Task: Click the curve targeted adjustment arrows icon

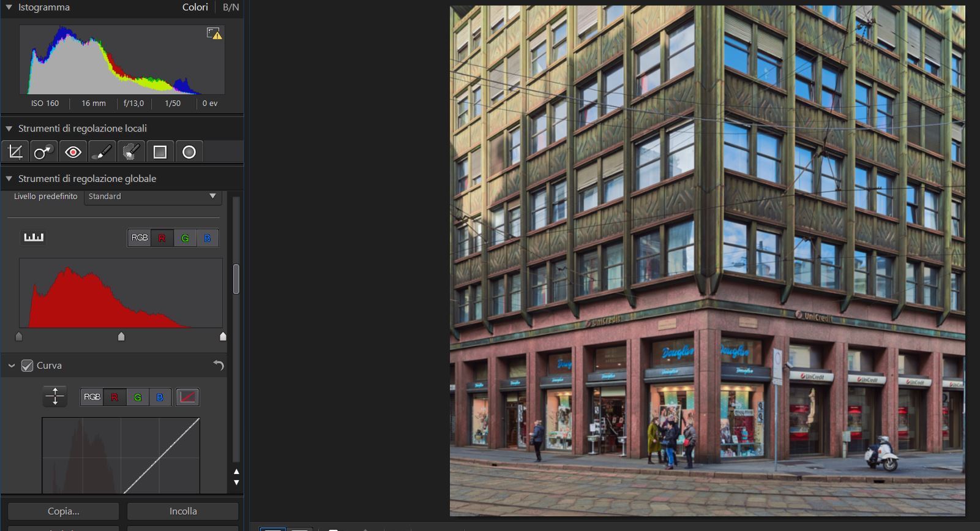Action: pyautogui.click(x=55, y=396)
